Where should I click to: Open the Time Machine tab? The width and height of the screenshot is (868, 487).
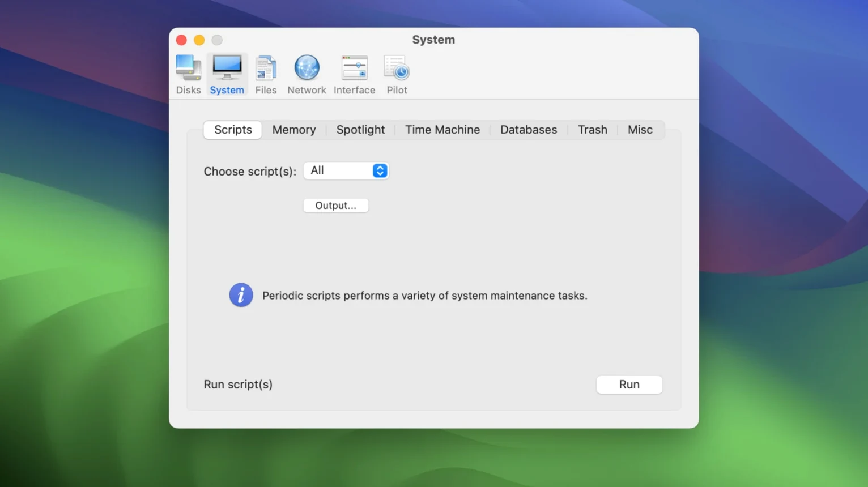pyautogui.click(x=442, y=130)
